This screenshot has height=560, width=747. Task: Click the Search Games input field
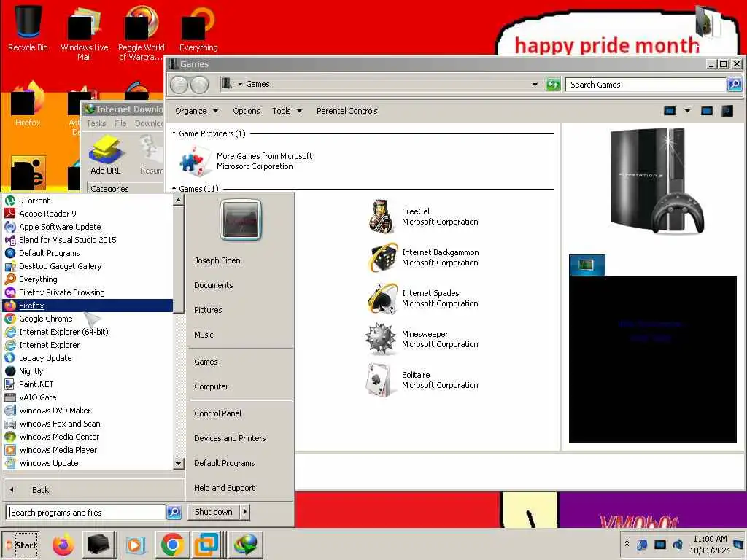(646, 85)
